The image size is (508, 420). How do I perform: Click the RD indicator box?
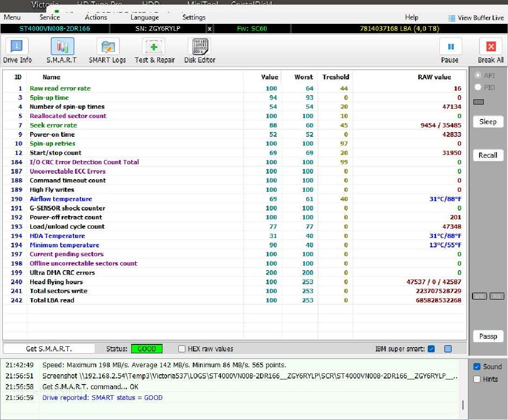point(497,296)
